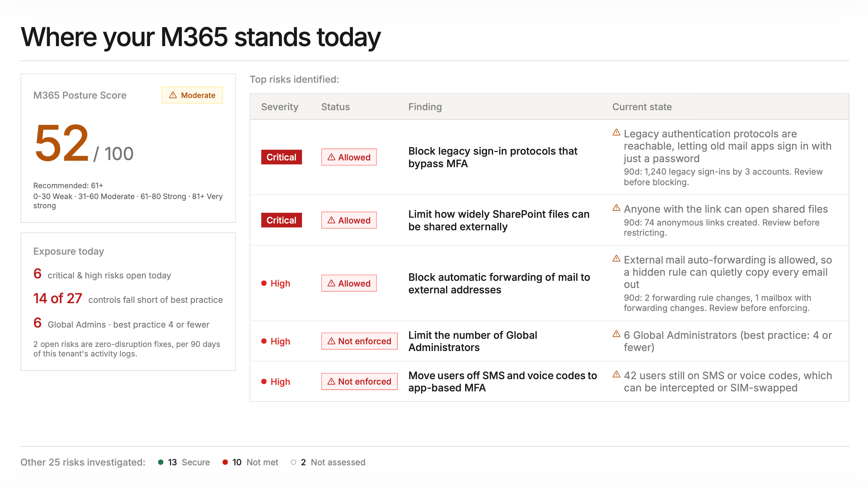Click the Allowed status for mail forwarding
Viewport: 868px width, 487px height.
click(x=349, y=283)
